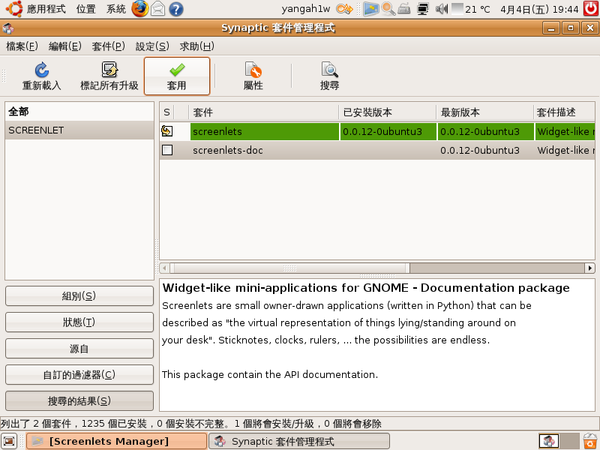Screen dimensions: 600x450
Task: Sort by 已安裝版本 installed version header
Action: coord(387,112)
